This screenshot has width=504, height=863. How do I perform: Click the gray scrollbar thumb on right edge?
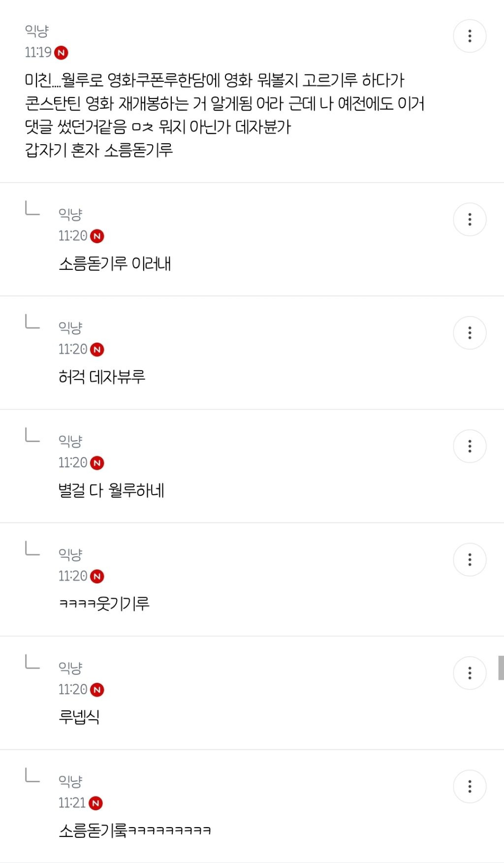[501, 668]
